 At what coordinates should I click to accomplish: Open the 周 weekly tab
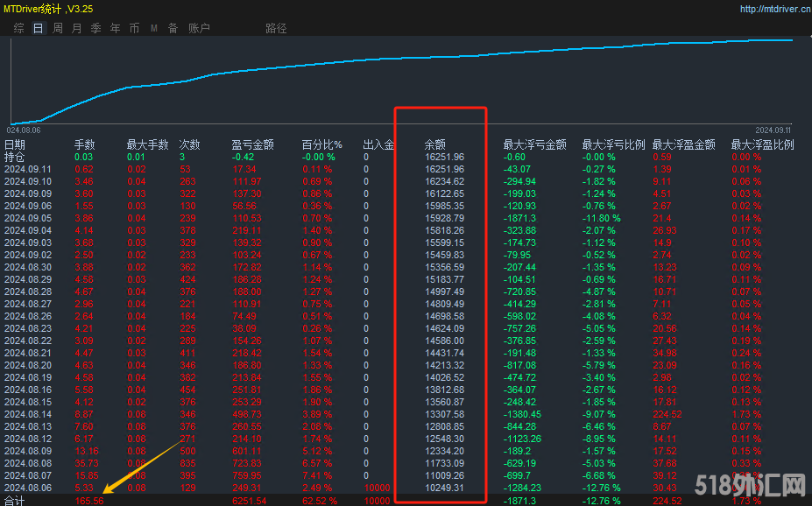pos(58,29)
